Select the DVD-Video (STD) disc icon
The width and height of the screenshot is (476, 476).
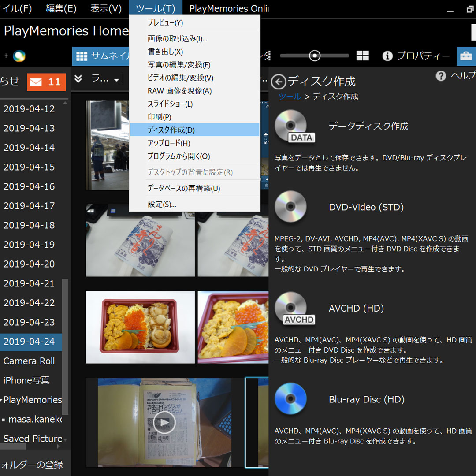tap(290, 207)
